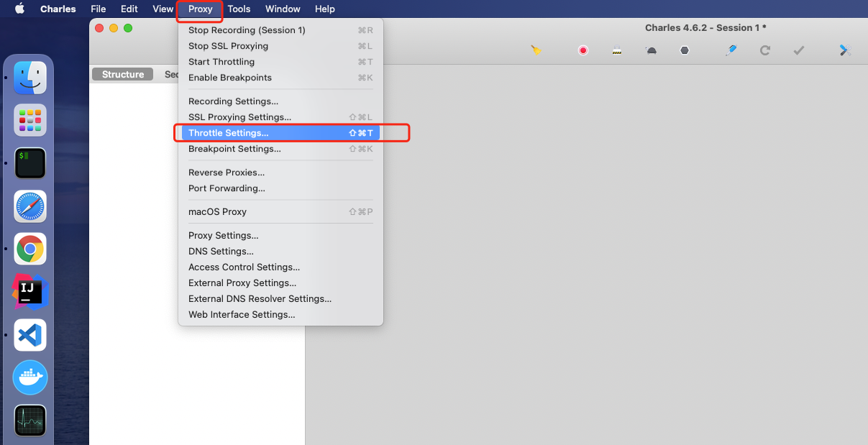Viewport: 868px width, 445px height.
Task: Open the Help menu
Action: point(325,9)
